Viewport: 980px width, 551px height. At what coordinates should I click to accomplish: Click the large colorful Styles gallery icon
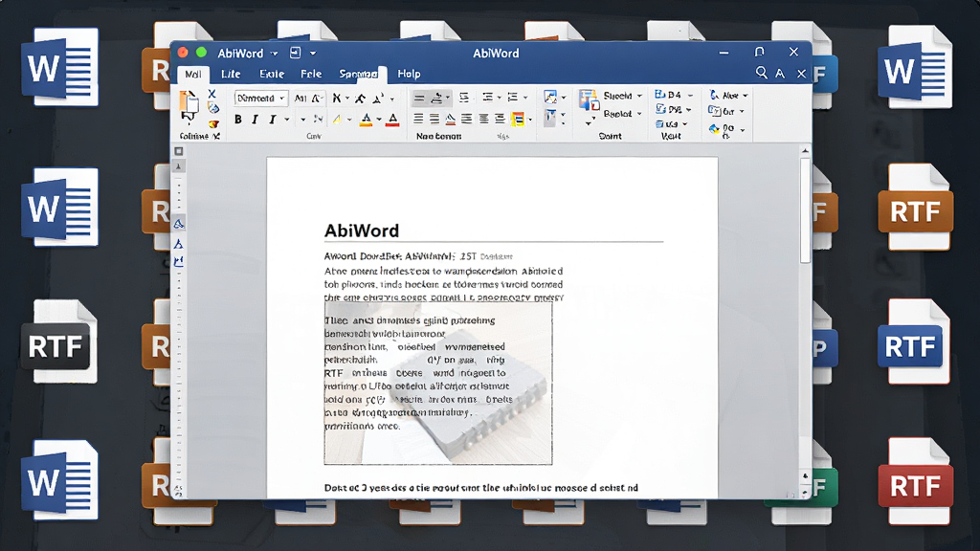click(589, 99)
